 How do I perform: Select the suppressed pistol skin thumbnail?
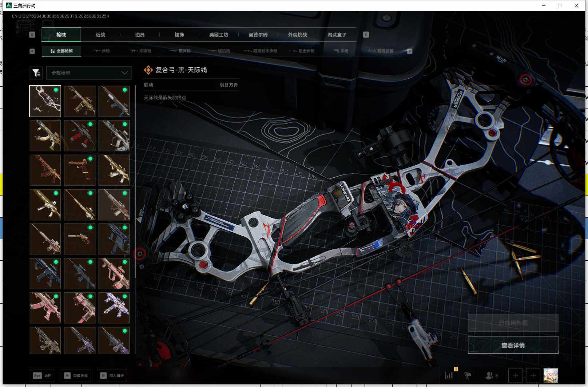coord(80,239)
